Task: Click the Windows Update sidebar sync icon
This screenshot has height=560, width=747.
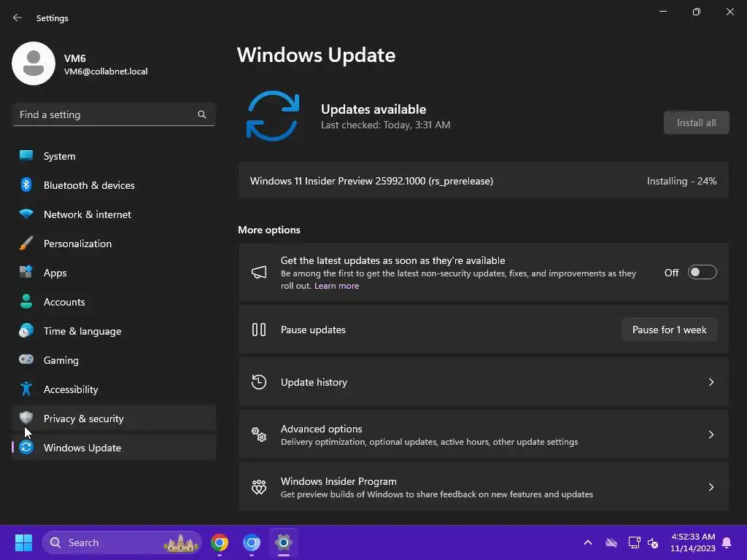Action: pos(26,447)
